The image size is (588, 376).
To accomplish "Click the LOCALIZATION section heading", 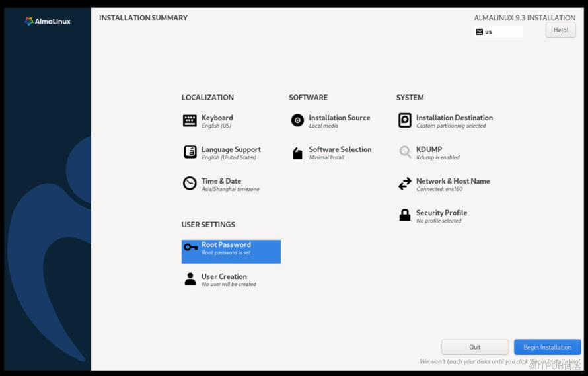I will point(207,98).
